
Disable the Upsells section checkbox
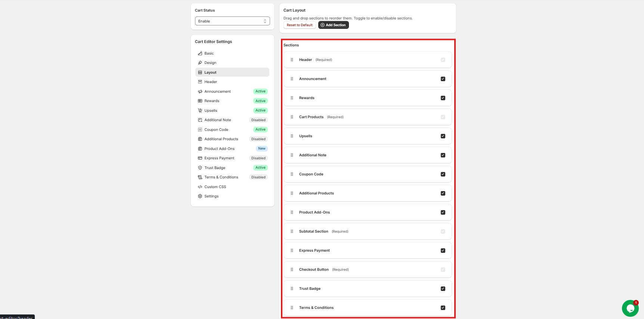click(x=443, y=136)
